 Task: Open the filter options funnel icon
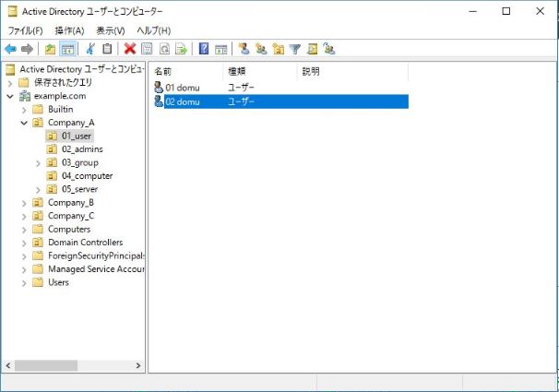coord(295,49)
